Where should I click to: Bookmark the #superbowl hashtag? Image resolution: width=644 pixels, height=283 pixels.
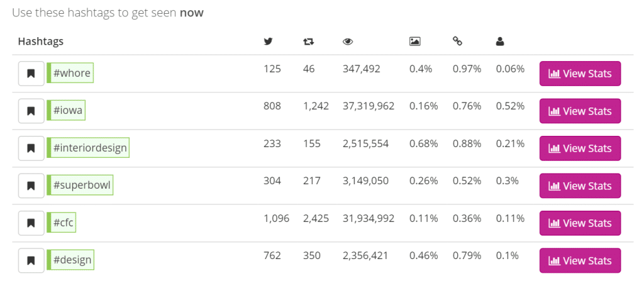pyautogui.click(x=31, y=186)
